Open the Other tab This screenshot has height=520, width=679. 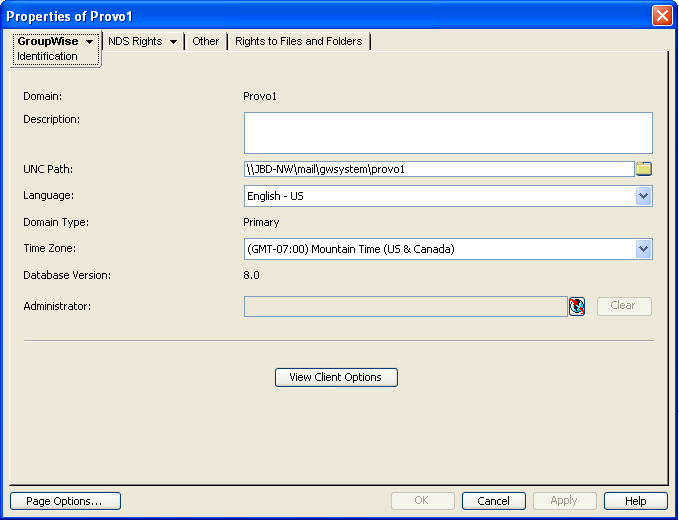[x=206, y=41]
